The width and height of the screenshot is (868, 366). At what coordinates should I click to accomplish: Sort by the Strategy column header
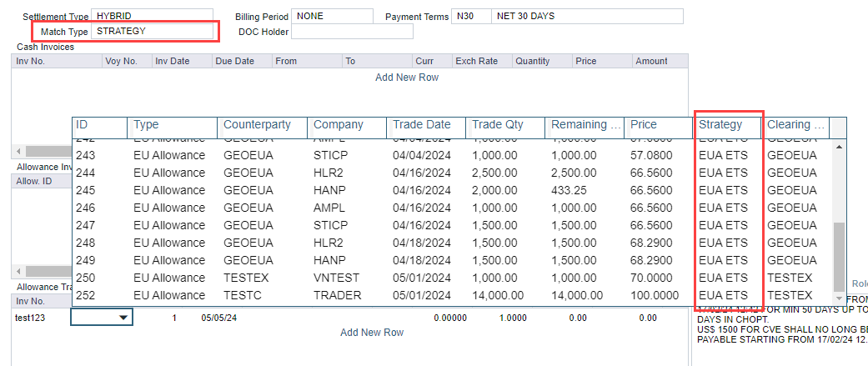coord(728,125)
